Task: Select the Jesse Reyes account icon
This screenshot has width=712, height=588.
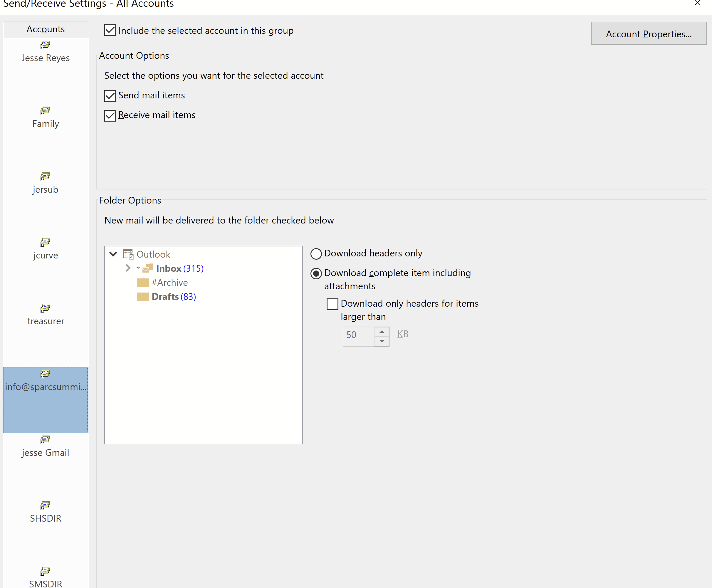Action: click(x=46, y=45)
